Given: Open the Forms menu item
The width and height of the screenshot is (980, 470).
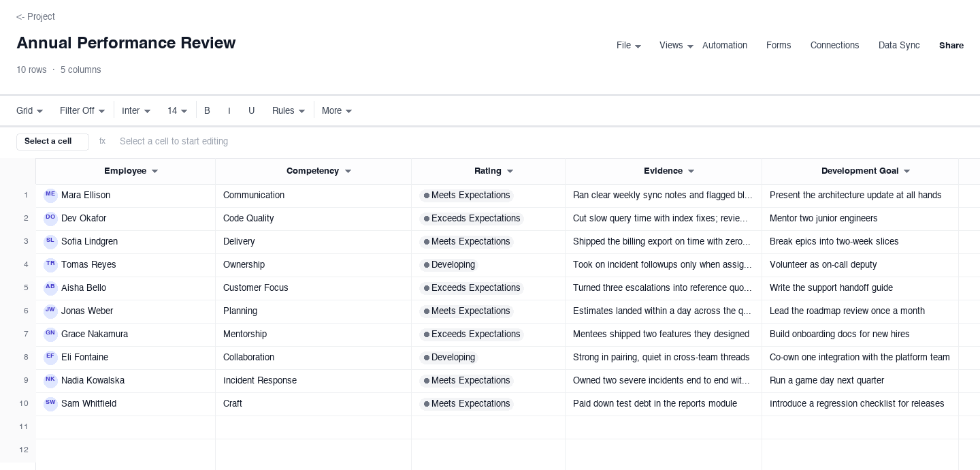Looking at the screenshot, I should click(x=779, y=46).
